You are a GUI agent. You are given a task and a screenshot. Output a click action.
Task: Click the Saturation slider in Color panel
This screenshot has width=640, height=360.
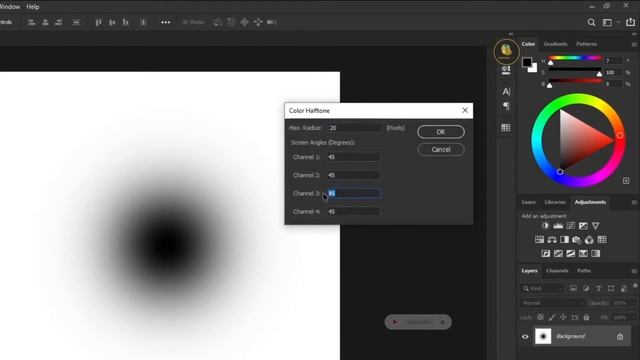[575, 70]
